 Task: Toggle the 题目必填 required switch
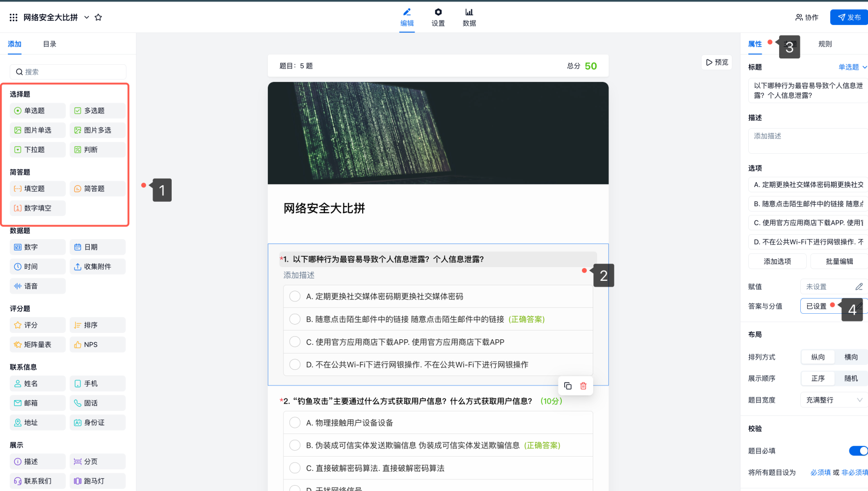coord(858,451)
